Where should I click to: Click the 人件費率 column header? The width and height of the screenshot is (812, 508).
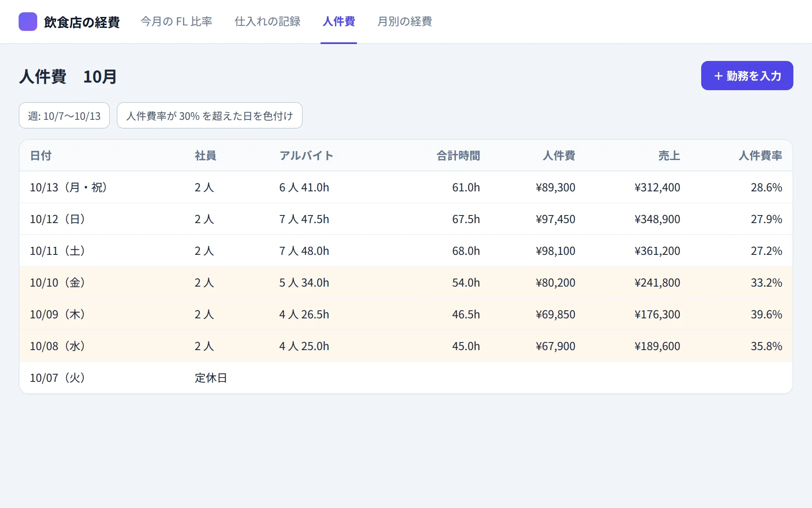pyautogui.click(x=760, y=156)
